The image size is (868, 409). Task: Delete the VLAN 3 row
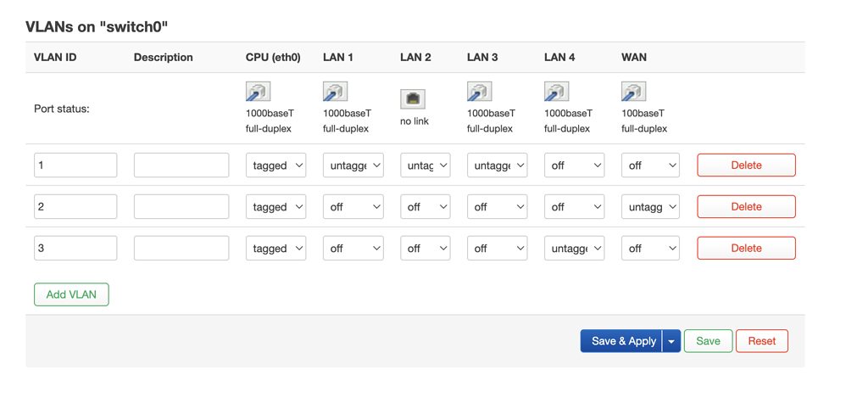(x=746, y=249)
